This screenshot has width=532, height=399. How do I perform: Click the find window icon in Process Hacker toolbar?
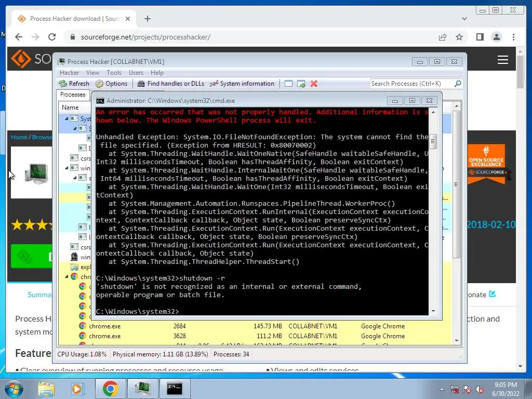pos(288,84)
